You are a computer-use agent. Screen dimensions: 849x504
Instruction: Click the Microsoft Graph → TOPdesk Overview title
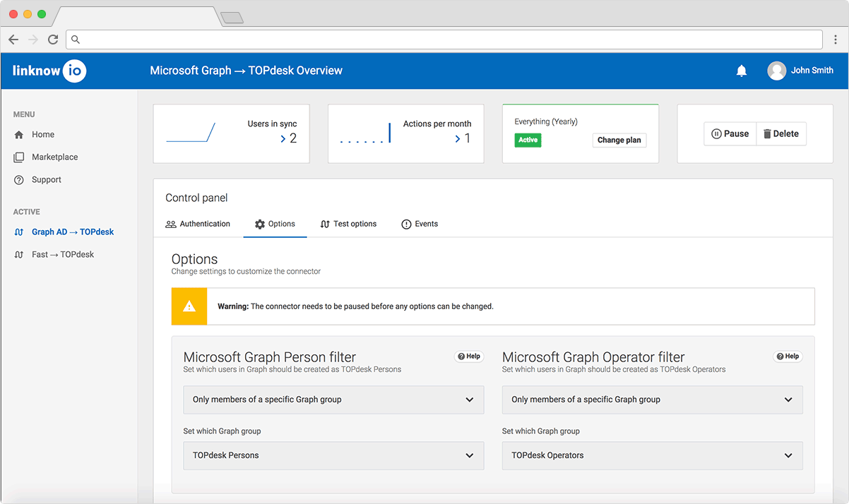[x=246, y=71]
